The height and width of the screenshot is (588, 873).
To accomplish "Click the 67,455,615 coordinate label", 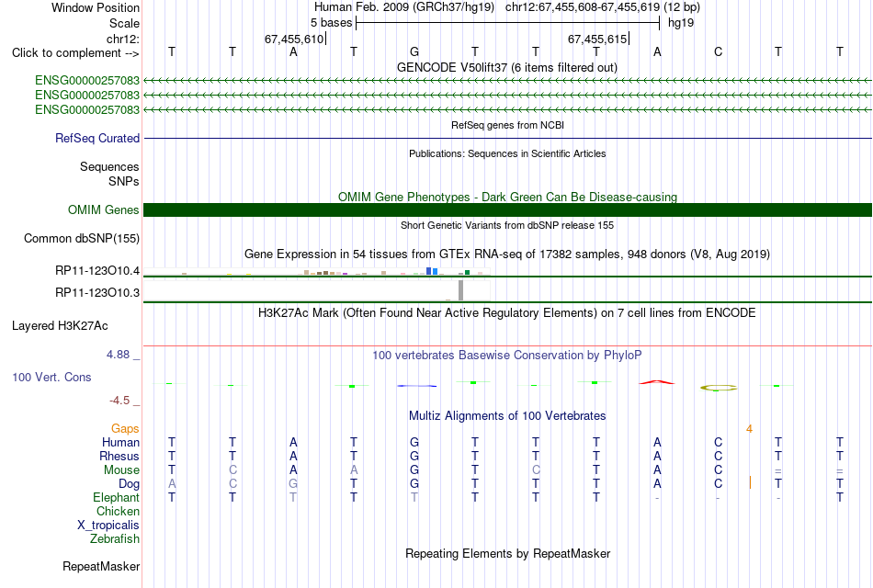I will (x=596, y=39).
